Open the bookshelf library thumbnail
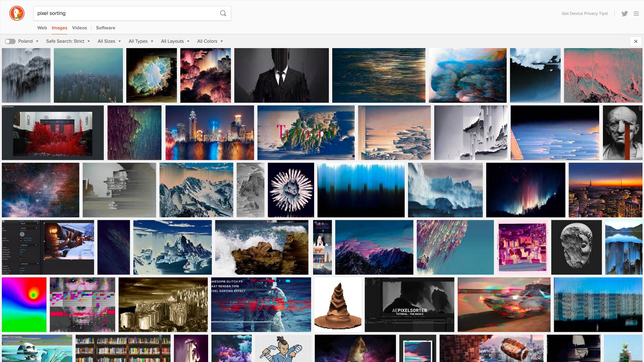The image size is (644, 362). 123,348
